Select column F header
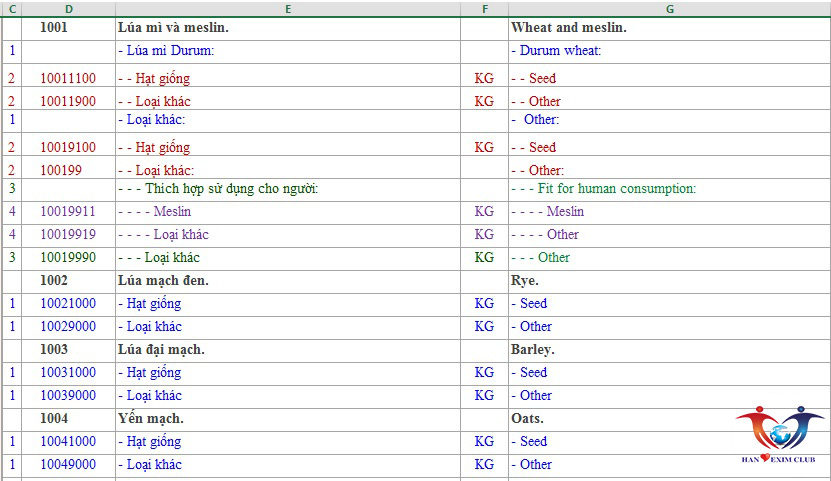 484,9
